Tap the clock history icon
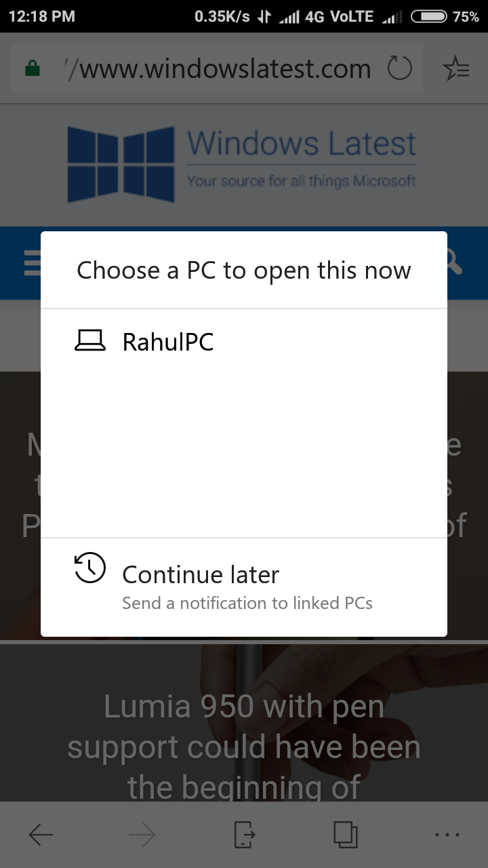The height and width of the screenshot is (868, 488). pyautogui.click(x=90, y=568)
